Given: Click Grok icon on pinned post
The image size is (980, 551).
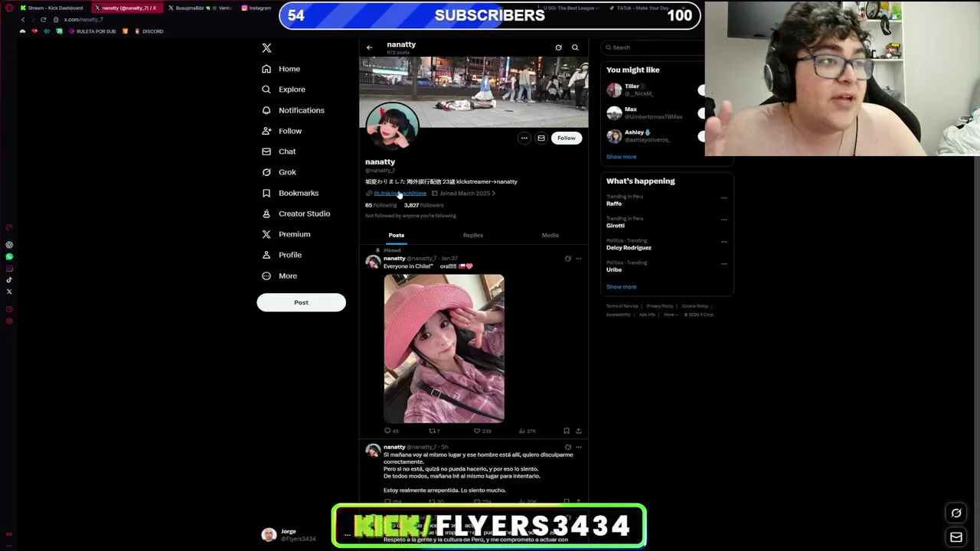Looking at the screenshot, I should tap(567, 259).
